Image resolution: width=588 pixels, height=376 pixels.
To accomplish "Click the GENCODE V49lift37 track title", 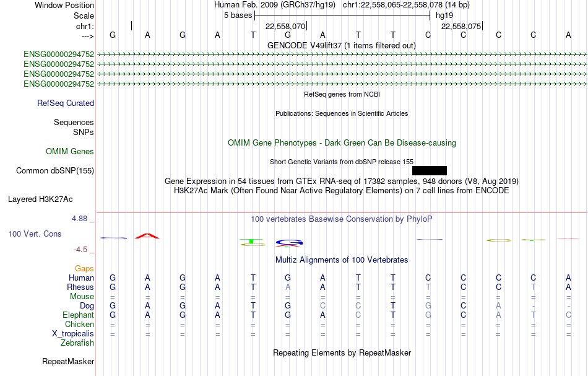I will 341,45.
